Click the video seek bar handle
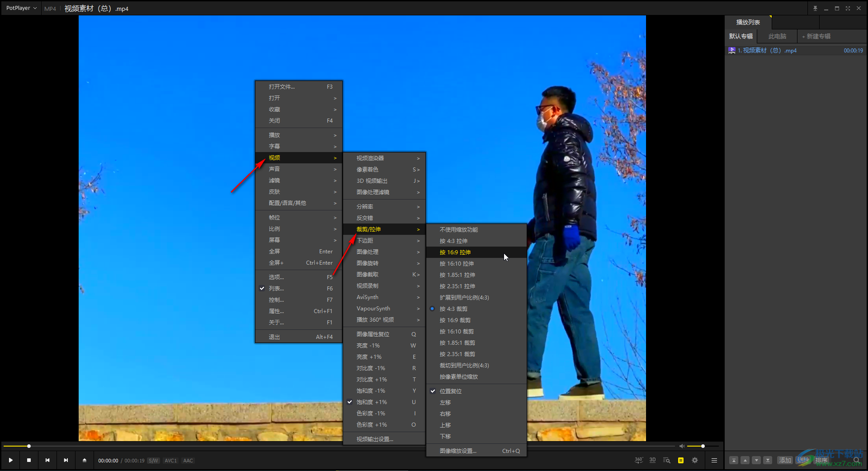The image size is (868, 471). click(x=29, y=446)
